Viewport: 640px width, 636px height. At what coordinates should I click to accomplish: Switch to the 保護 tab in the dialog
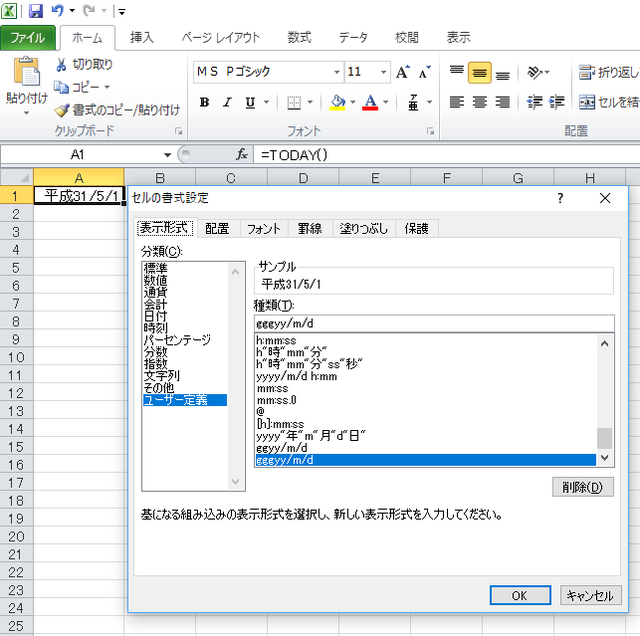416,229
